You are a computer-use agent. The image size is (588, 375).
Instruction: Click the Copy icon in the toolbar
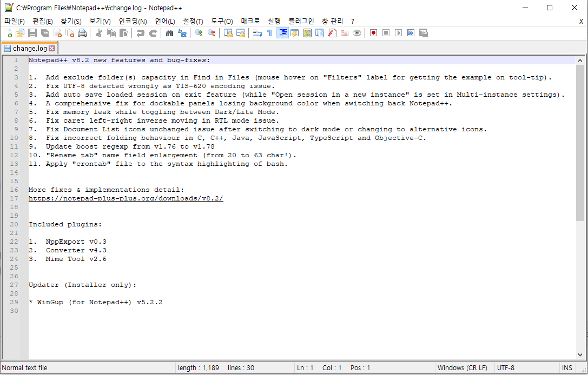pos(111,33)
